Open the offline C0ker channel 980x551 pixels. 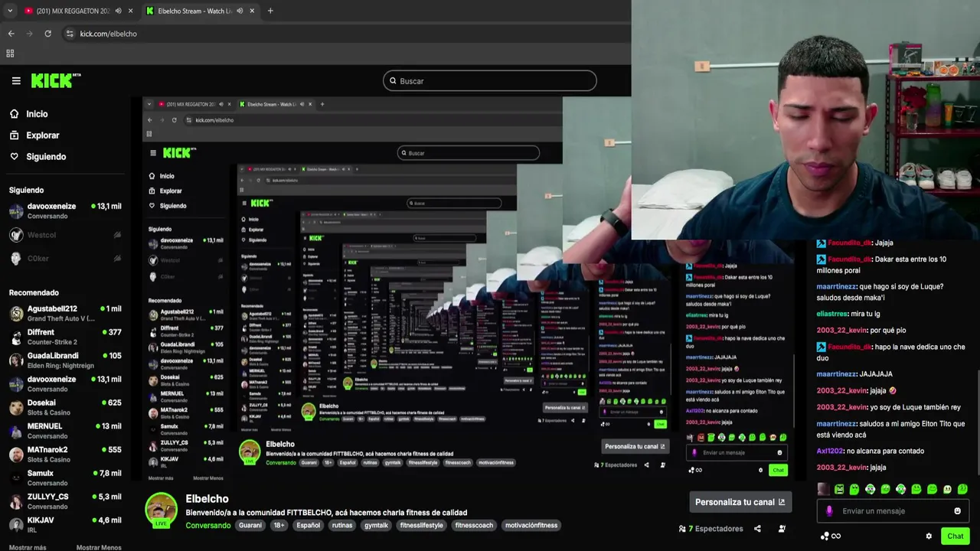[65, 259]
